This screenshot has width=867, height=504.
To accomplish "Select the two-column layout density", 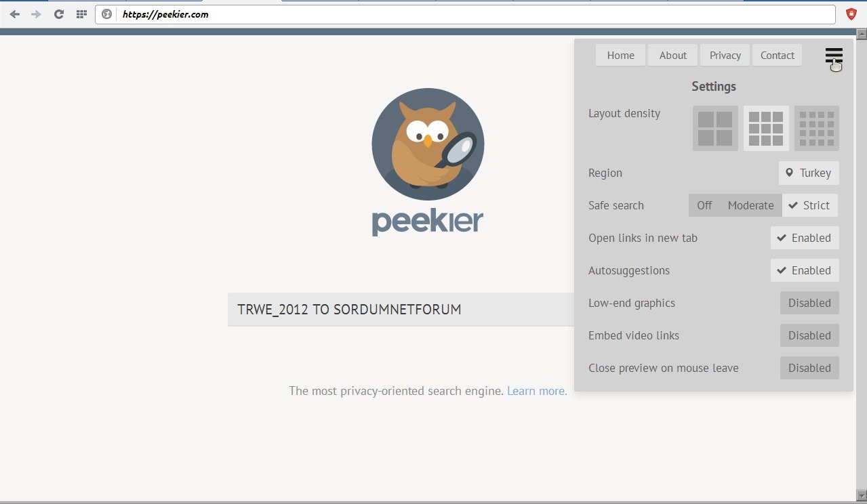I will point(715,128).
